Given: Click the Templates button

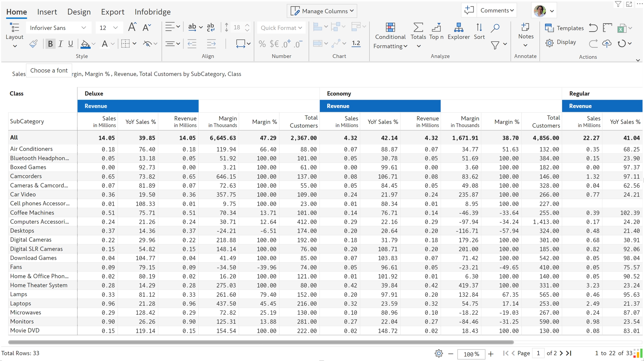Looking at the screenshot, I should tap(564, 28).
